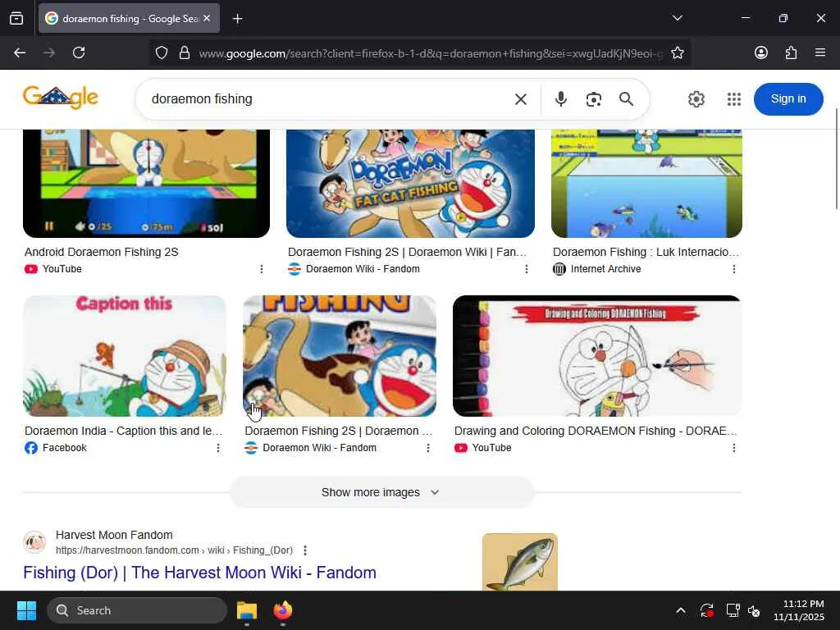This screenshot has height=630, width=840.
Task: Open a new browser tab
Action: click(x=237, y=19)
